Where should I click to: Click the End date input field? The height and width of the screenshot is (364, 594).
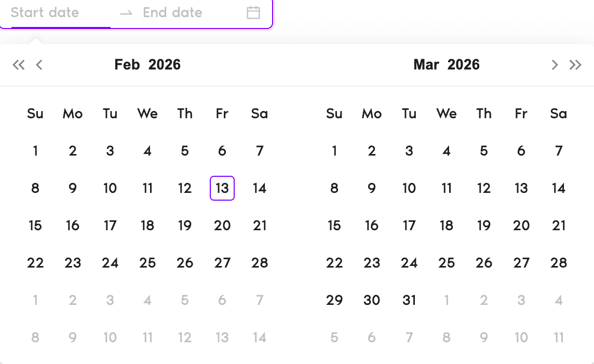coord(171,13)
